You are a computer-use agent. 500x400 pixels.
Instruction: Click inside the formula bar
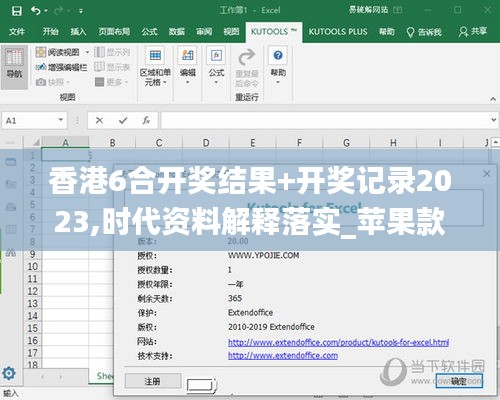point(325,120)
